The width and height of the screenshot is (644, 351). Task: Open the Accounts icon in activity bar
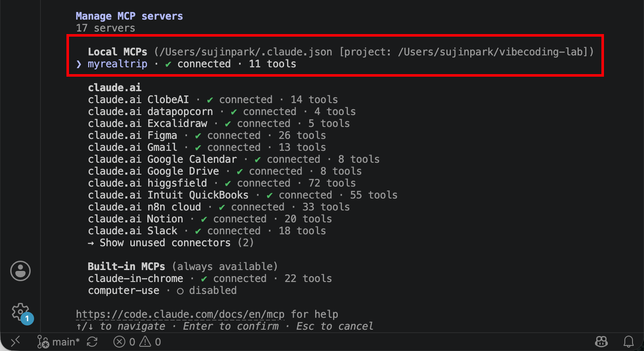[20, 271]
